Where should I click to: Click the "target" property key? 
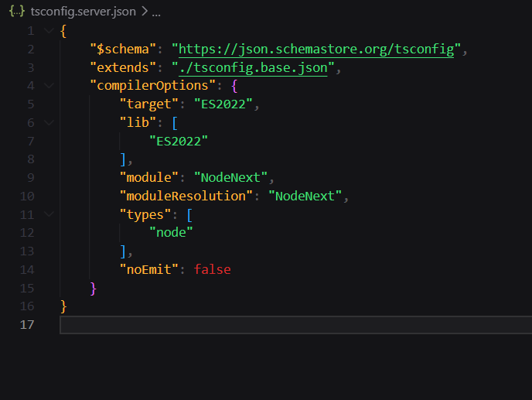[x=149, y=104]
